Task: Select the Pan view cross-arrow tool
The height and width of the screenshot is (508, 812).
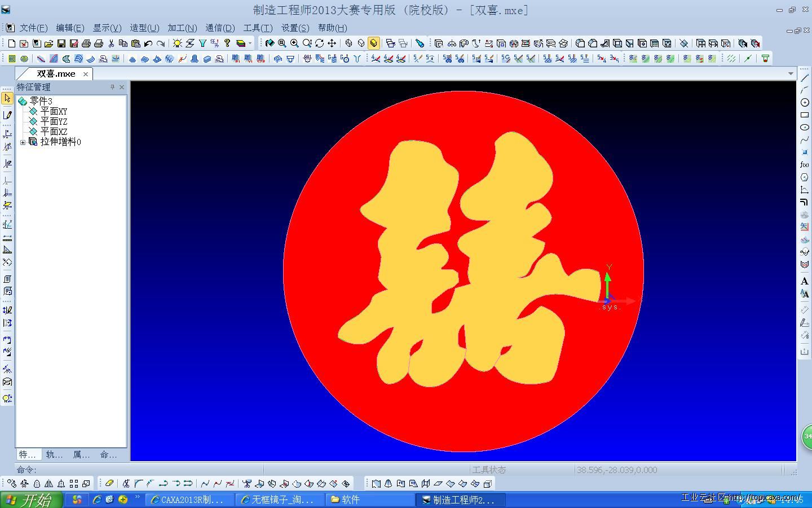Action: [x=332, y=43]
